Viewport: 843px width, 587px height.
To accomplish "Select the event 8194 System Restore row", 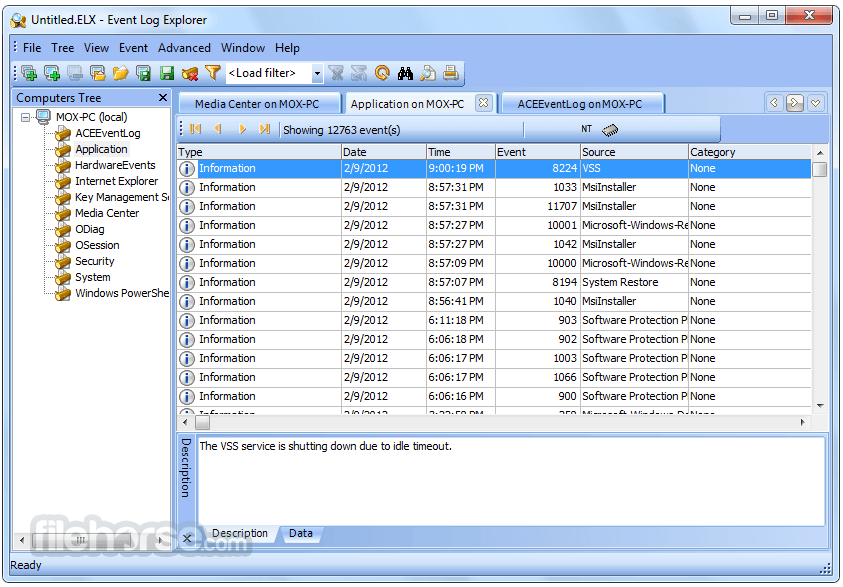I will coord(494,282).
